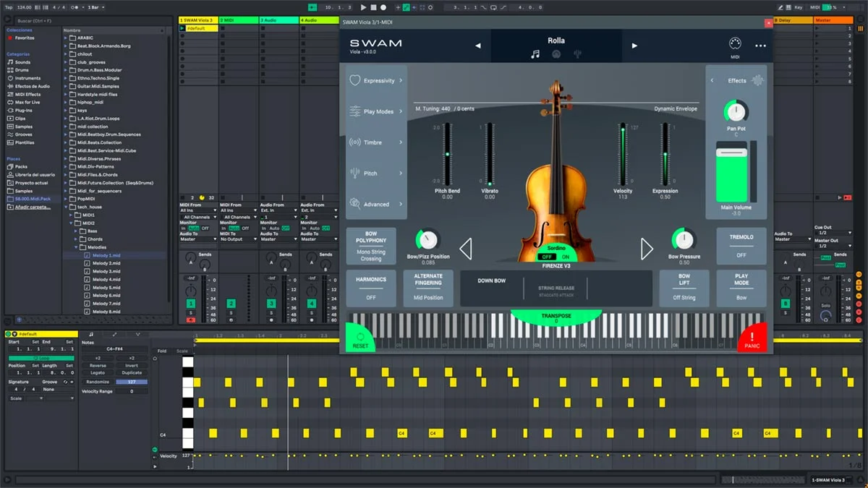This screenshot has width=868, height=488.
Task: Select the 2 MIDI track header
Action: (x=238, y=20)
